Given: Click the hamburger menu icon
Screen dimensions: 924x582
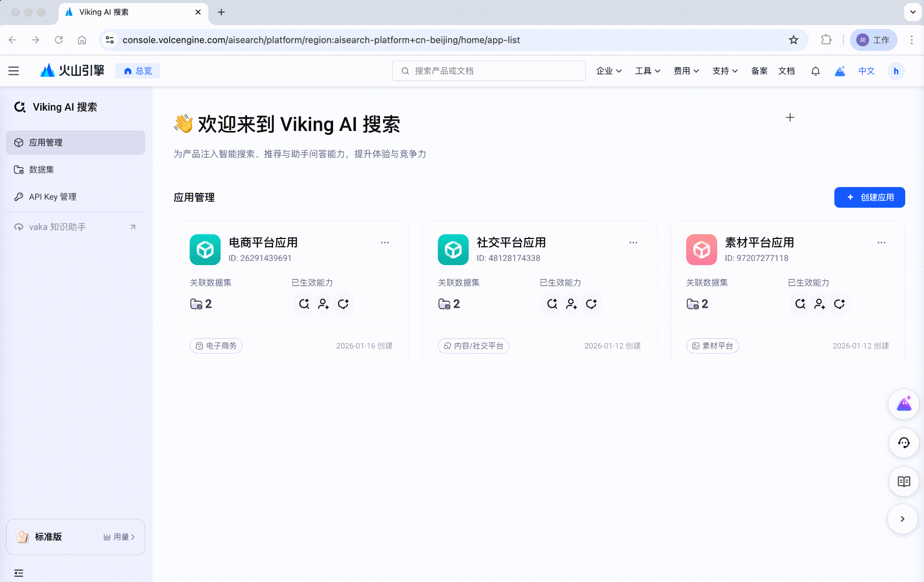Looking at the screenshot, I should tap(14, 71).
